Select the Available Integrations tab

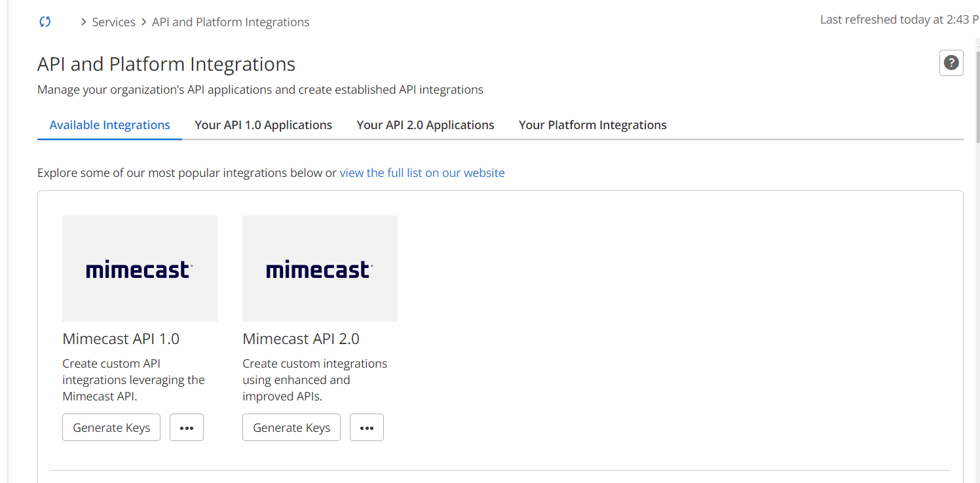[x=109, y=125]
